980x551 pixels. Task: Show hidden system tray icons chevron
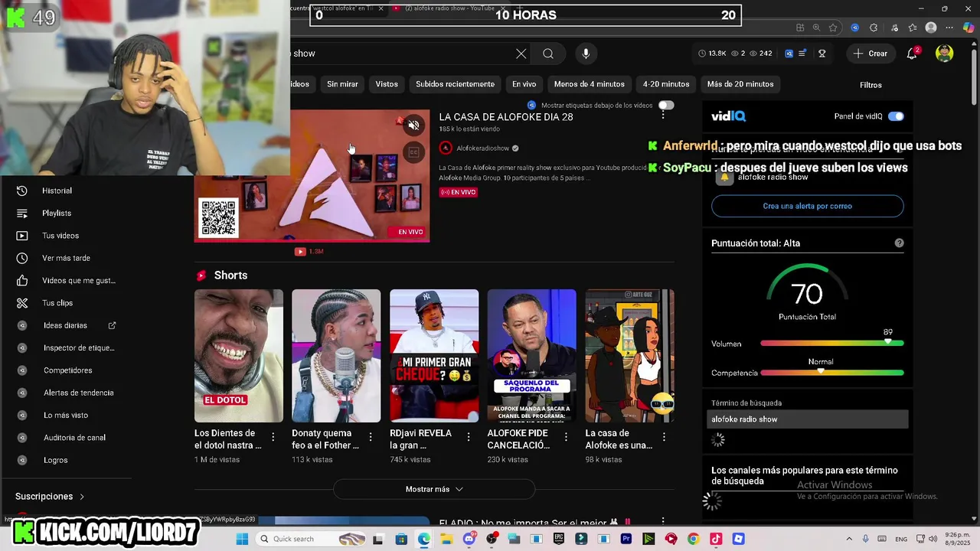[851, 539]
